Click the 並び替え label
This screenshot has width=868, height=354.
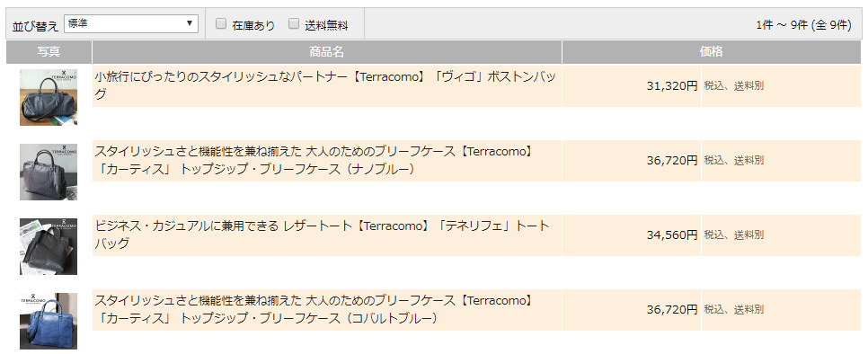point(35,25)
